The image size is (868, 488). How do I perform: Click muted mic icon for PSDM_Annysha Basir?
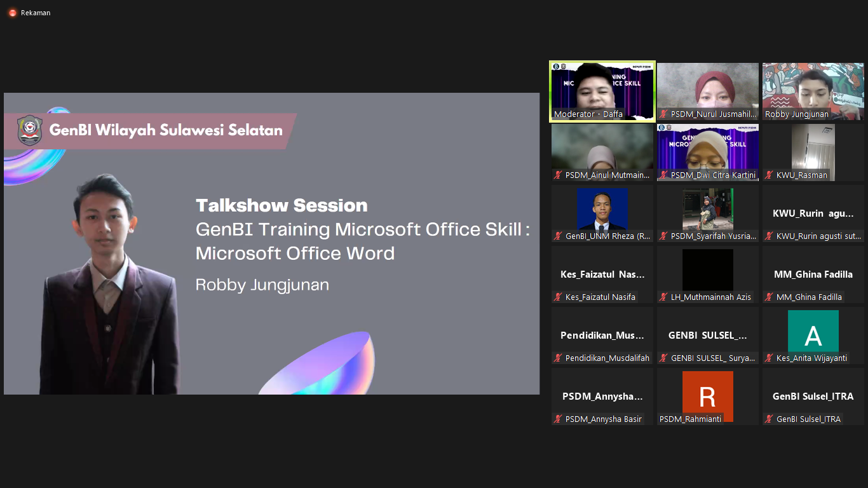(x=558, y=419)
